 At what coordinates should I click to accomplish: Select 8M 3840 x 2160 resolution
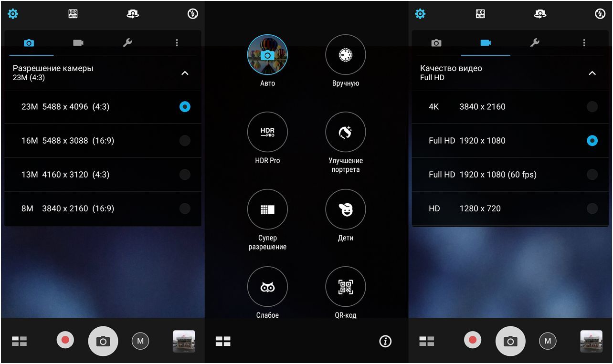(185, 208)
